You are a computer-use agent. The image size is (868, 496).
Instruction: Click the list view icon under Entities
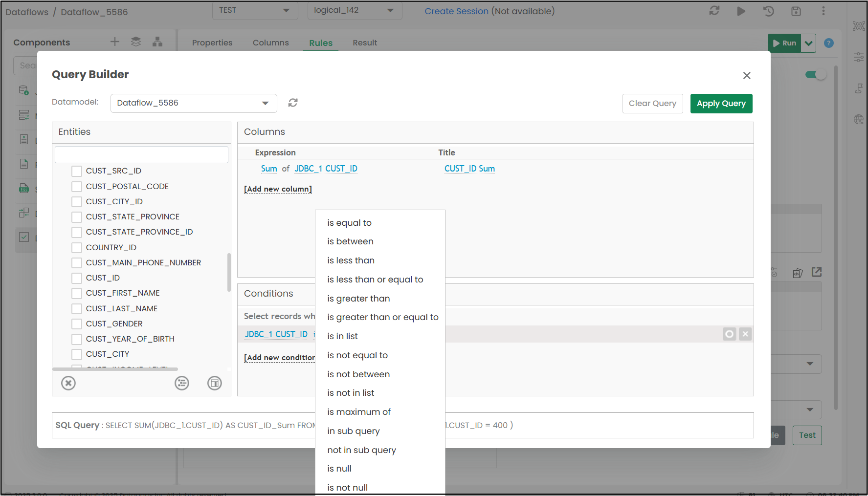(x=182, y=383)
